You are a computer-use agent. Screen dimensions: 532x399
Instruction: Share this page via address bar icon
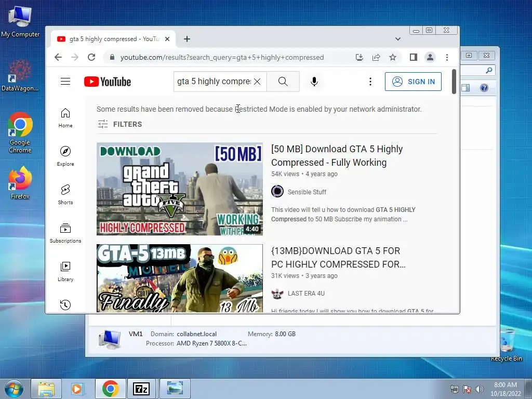376,57
